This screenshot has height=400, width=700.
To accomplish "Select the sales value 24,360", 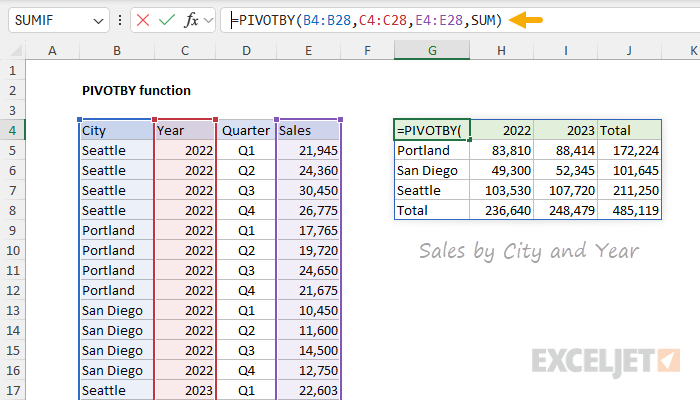I will click(x=308, y=171).
